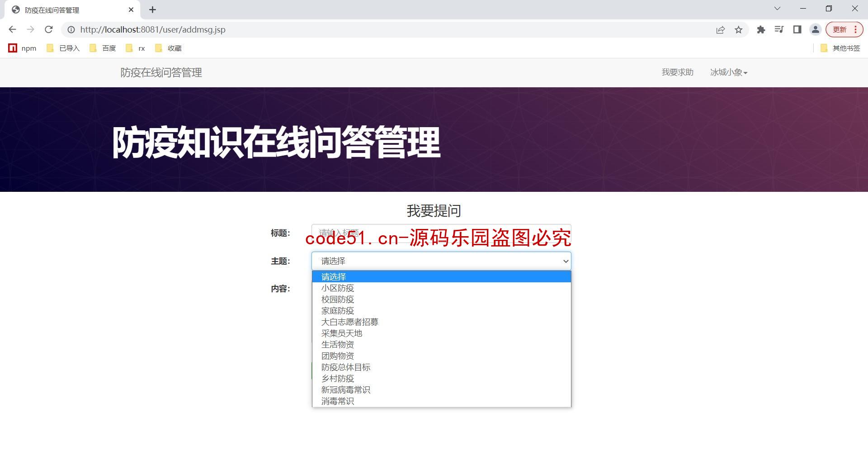Choose 防疫总体目标 from the list
The height and width of the screenshot is (466, 868).
(x=441, y=367)
